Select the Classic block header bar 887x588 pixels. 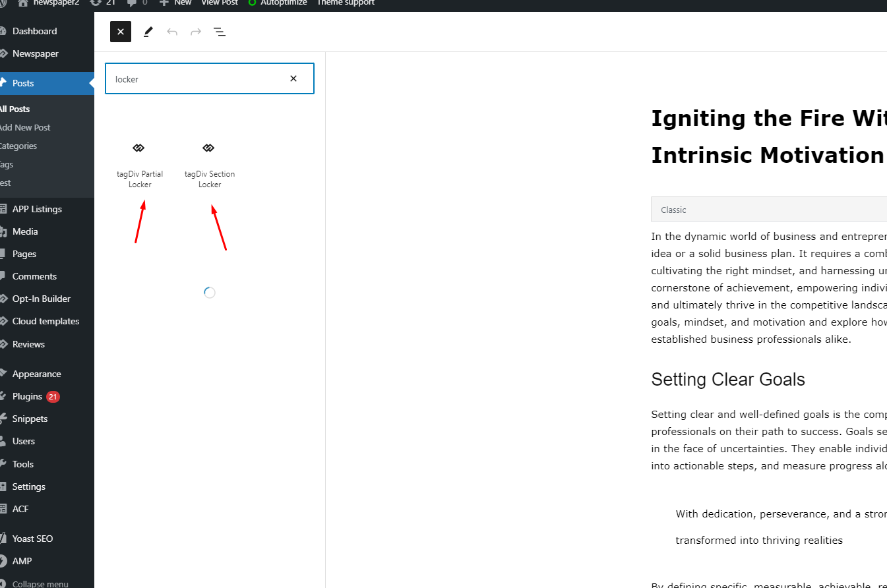coord(769,210)
